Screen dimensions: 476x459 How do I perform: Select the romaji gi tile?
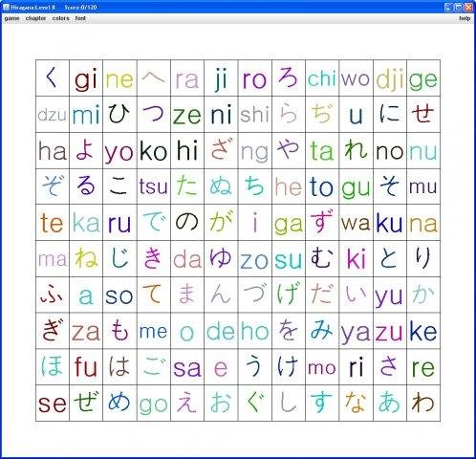coord(86,77)
